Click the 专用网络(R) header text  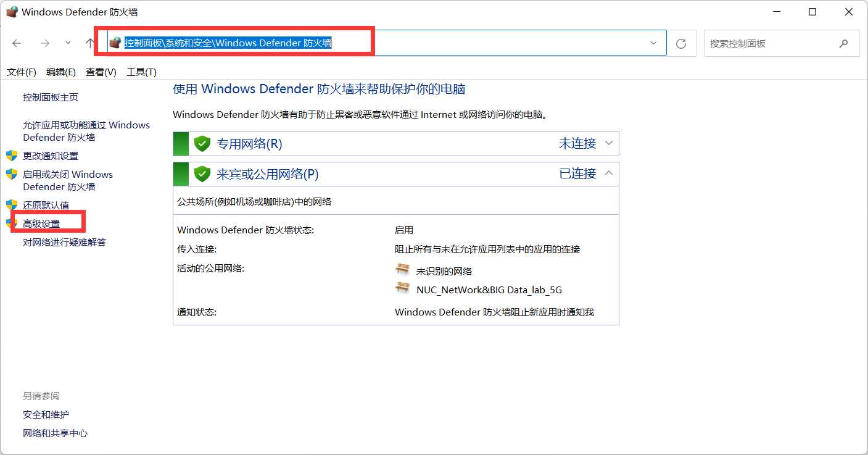pyautogui.click(x=249, y=144)
